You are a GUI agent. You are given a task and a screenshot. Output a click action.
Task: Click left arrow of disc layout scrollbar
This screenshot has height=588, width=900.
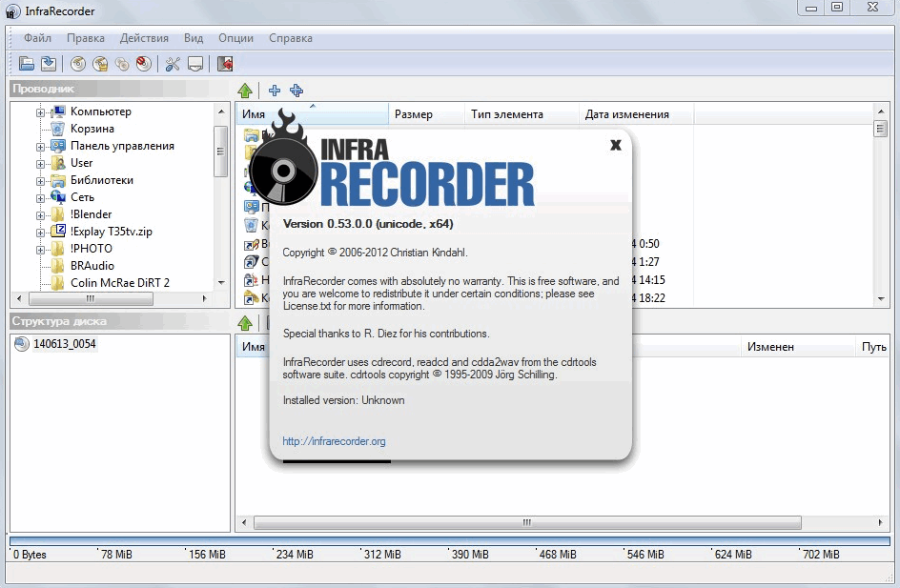click(x=244, y=522)
